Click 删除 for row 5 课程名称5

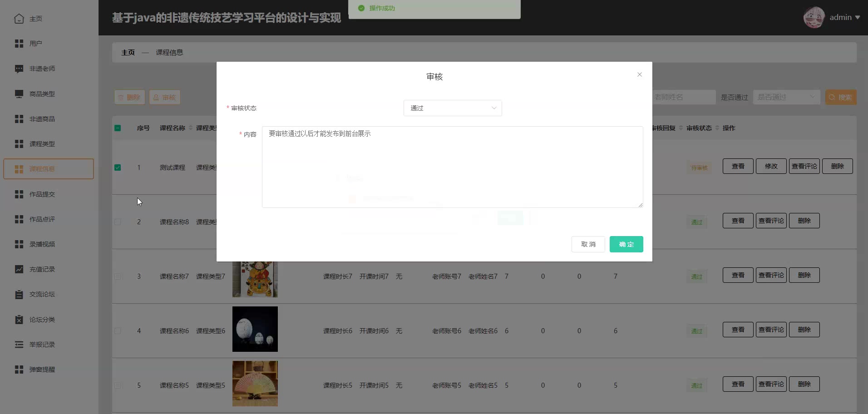(x=804, y=384)
